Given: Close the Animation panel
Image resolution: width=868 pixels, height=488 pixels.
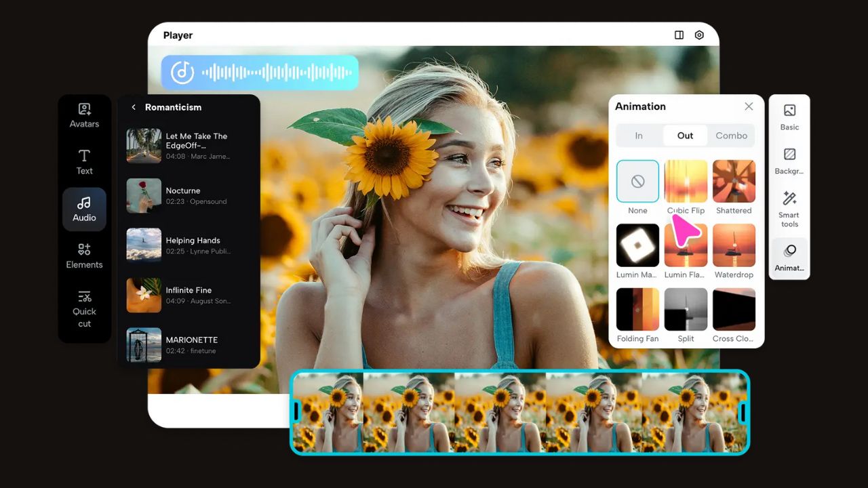Looking at the screenshot, I should (x=749, y=106).
